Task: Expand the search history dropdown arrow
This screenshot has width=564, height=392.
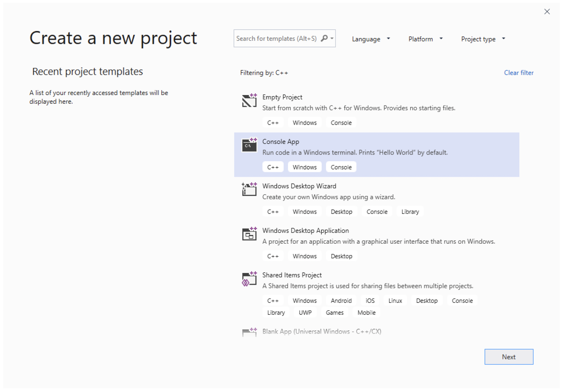Action: tap(332, 38)
